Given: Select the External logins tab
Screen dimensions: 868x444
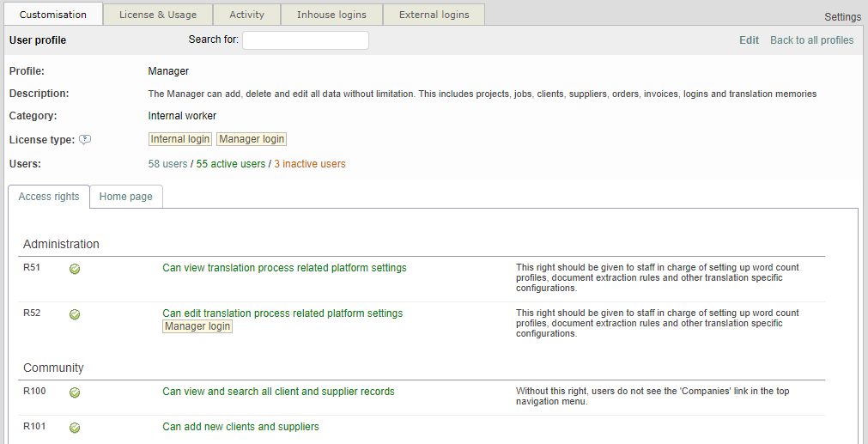Looking at the screenshot, I should [x=434, y=15].
